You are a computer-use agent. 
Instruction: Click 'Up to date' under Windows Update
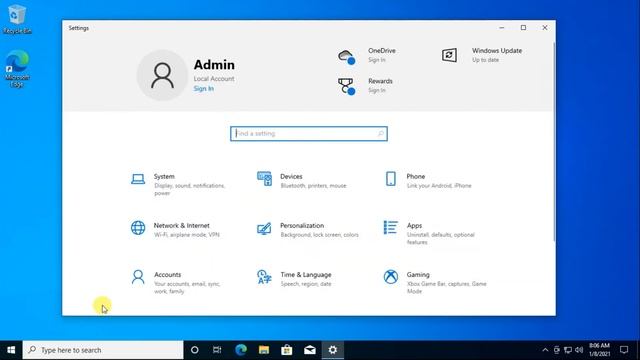point(485,60)
